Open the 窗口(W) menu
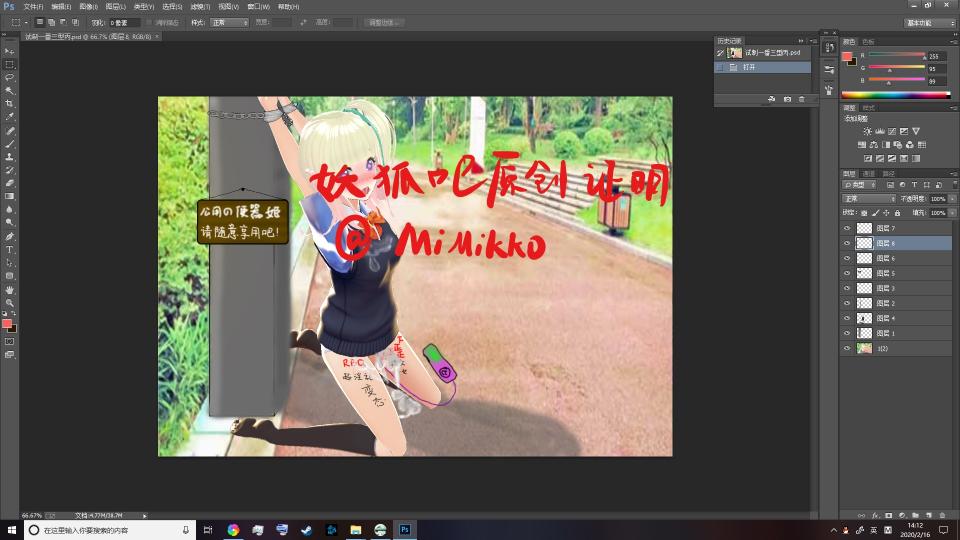Image resolution: width=960 pixels, height=540 pixels. point(258,7)
